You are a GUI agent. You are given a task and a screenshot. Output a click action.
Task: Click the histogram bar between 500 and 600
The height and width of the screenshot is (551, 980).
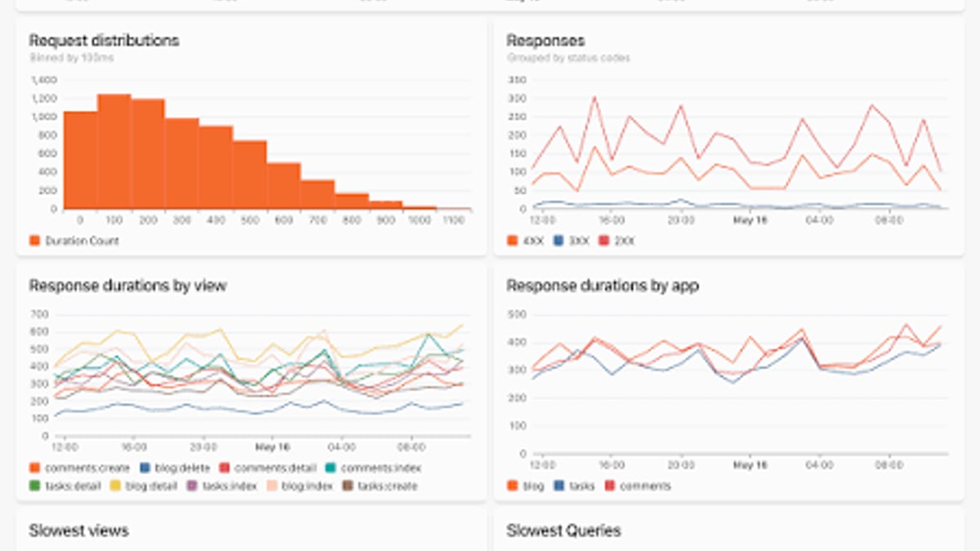coord(250,175)
